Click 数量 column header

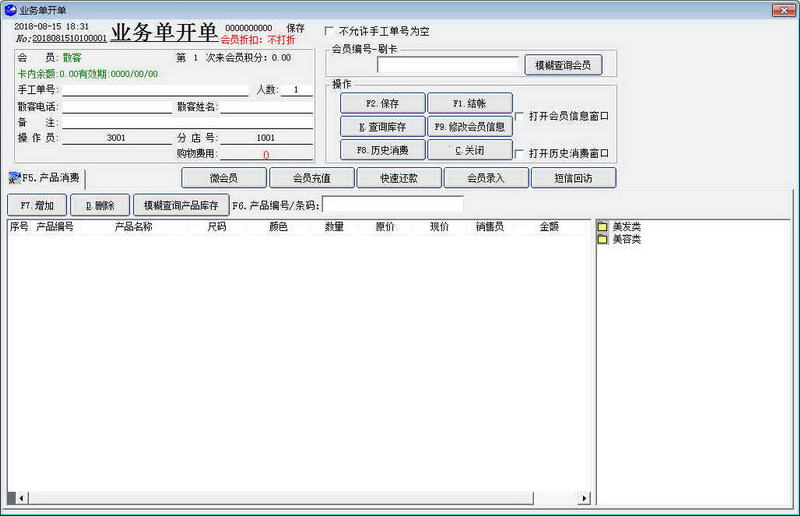coord(334,227)
